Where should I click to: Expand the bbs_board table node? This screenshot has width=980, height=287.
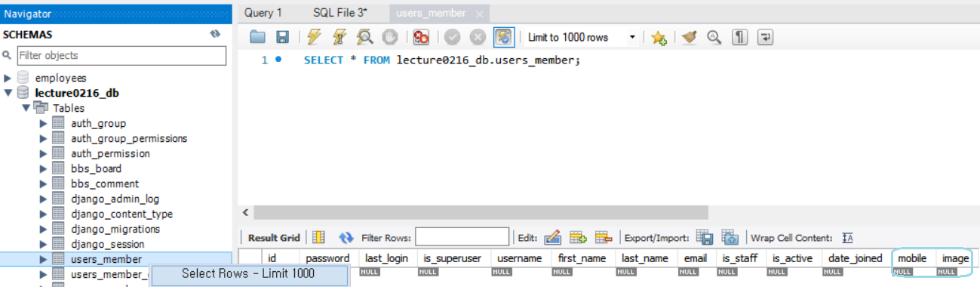coord(44,168)
